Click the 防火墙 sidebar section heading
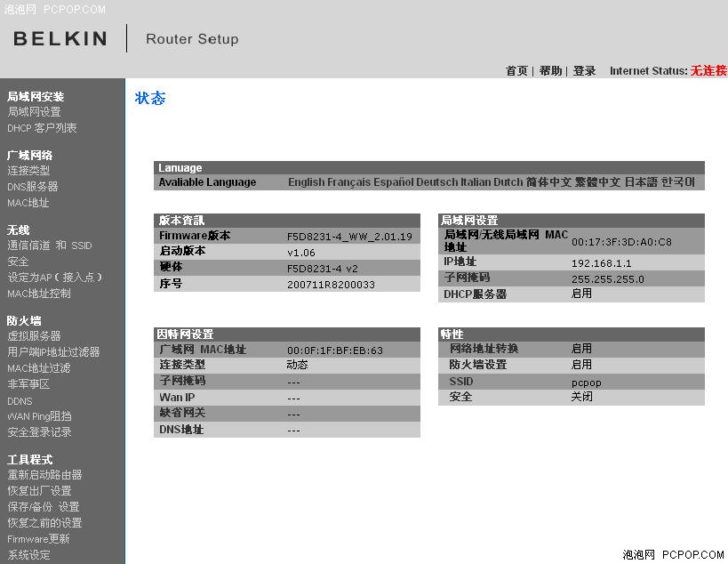This screenshot has width=728, height=564. (24, 320)
